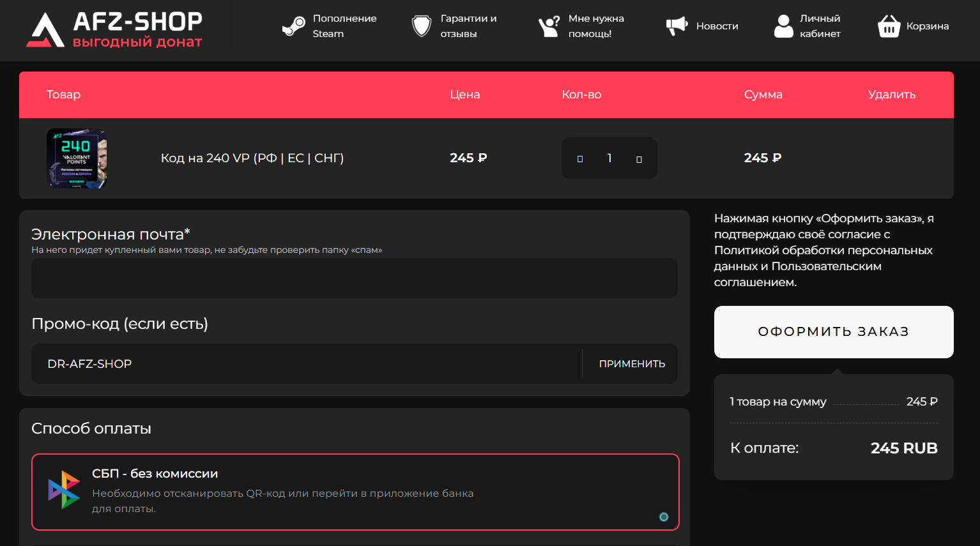980x546 pixels.
Task: Click the AFZ-SHOP выгодный донат title
Action: point(137,30)
